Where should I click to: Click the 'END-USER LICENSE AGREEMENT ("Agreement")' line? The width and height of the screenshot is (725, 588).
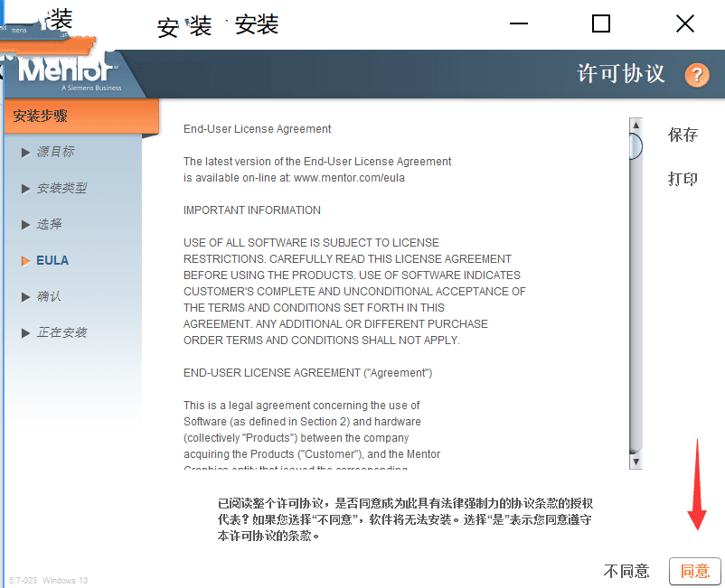point(308,373)
